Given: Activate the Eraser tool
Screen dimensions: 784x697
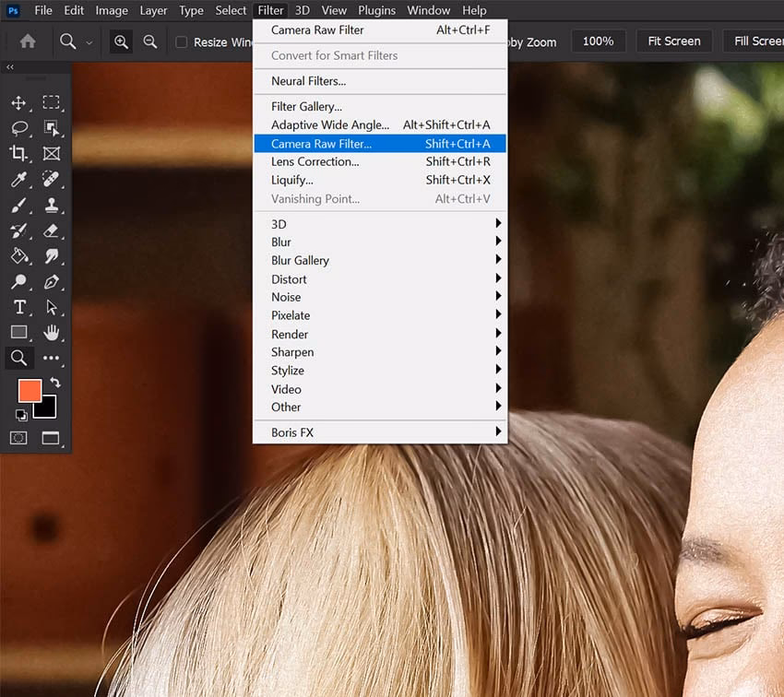Looking at the screenshot, I should tap(52, 230).
